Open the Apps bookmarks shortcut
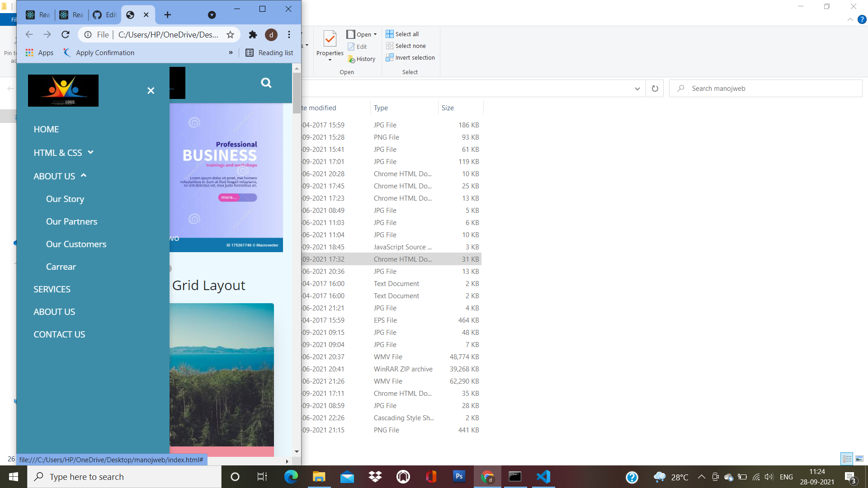 click(x=39, y=53)
